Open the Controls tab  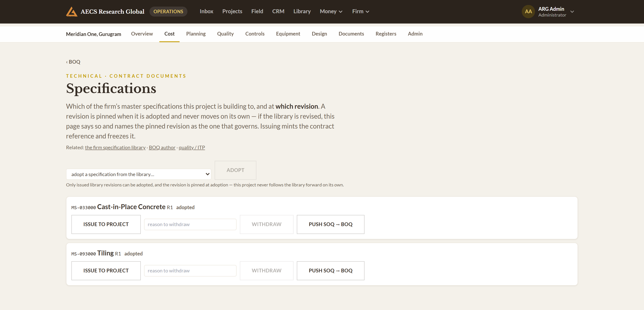(255, 34)
